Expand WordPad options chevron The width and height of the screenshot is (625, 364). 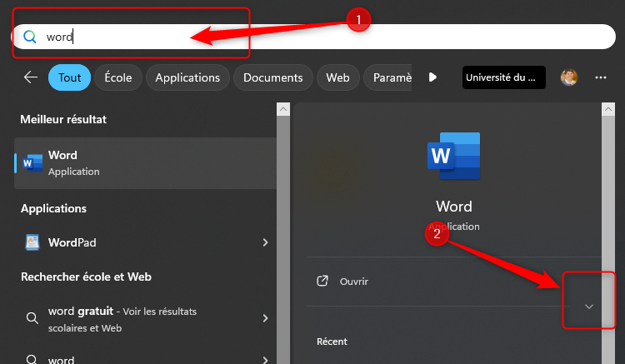tap(265, 242)
